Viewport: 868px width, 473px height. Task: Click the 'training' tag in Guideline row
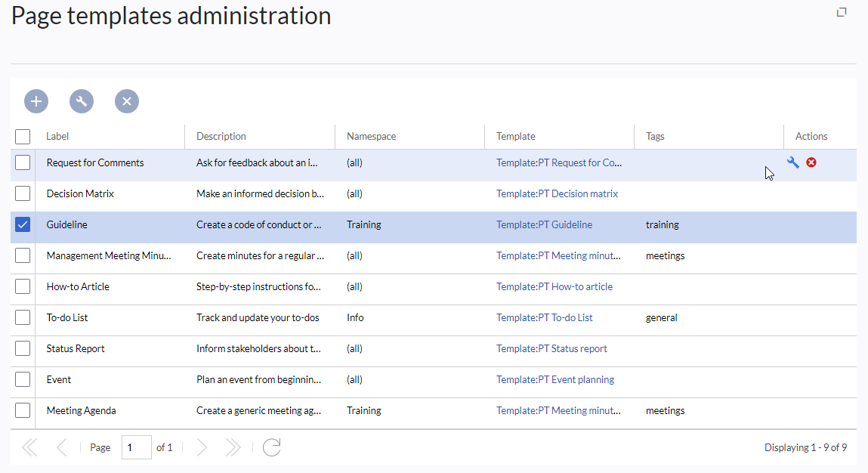pos(662,224)
